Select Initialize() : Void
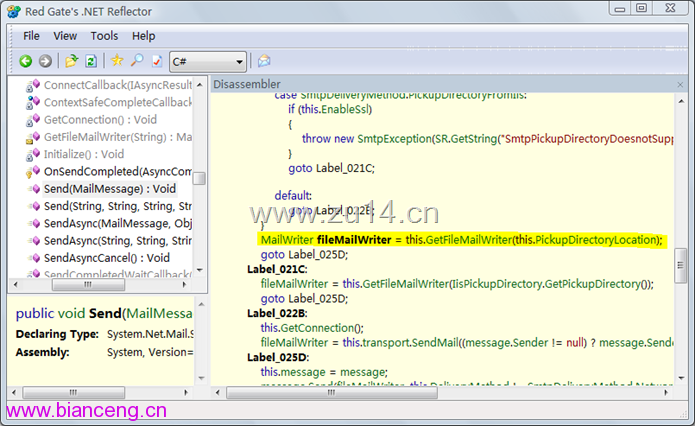 (84, 154)
